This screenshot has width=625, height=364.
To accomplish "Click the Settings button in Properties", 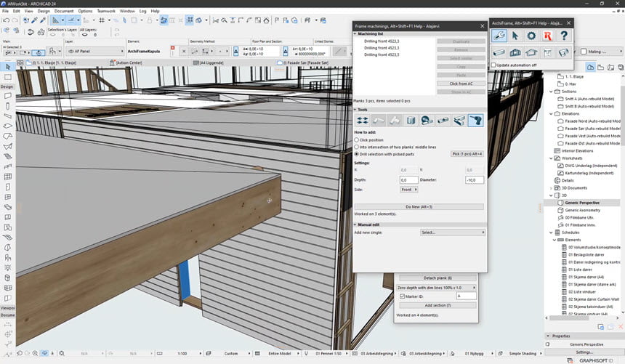I will coord(584,352).
